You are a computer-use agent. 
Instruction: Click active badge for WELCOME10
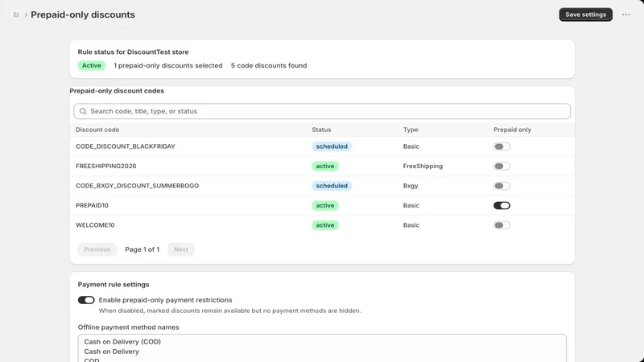[x=325, y=225]
